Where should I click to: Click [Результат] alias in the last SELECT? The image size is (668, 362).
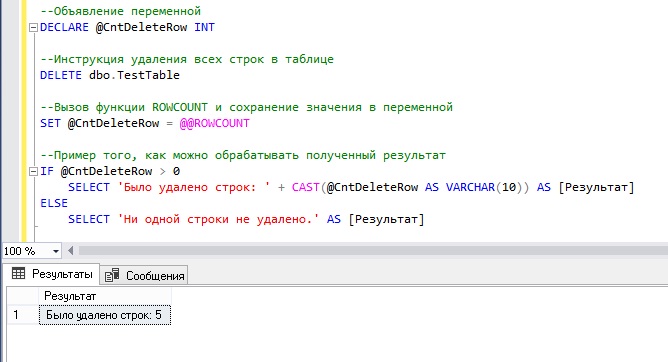[386, 219]
